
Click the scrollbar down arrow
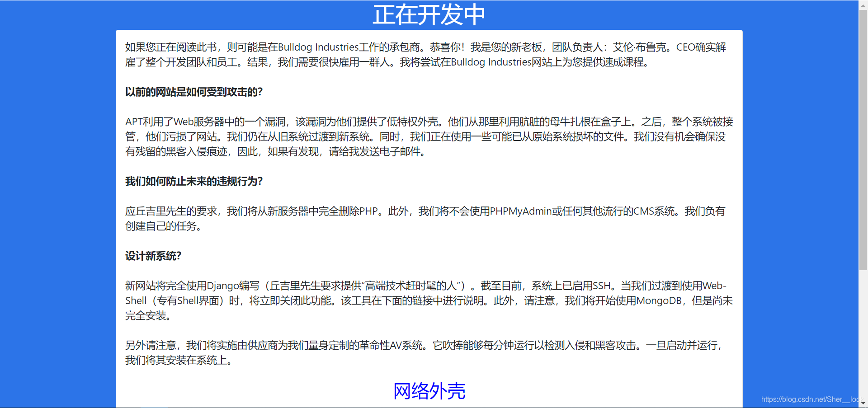pyautogui.click(x=863, y=403)
